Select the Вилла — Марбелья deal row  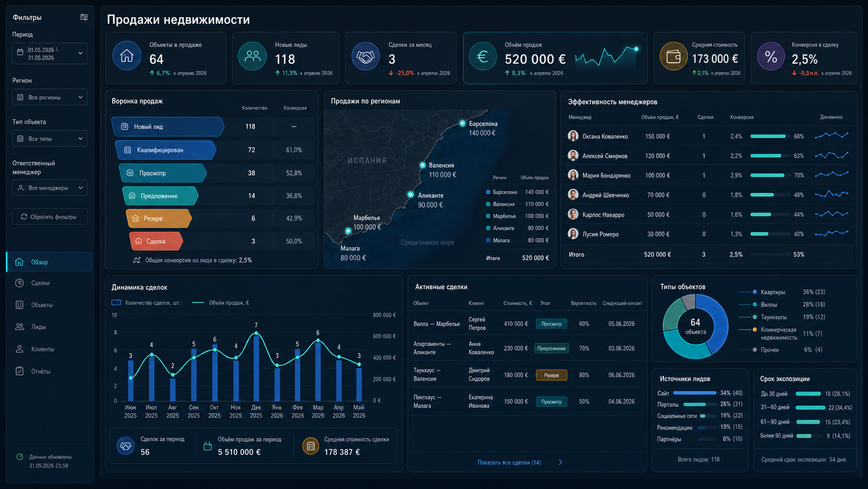[x=527, y=324]
